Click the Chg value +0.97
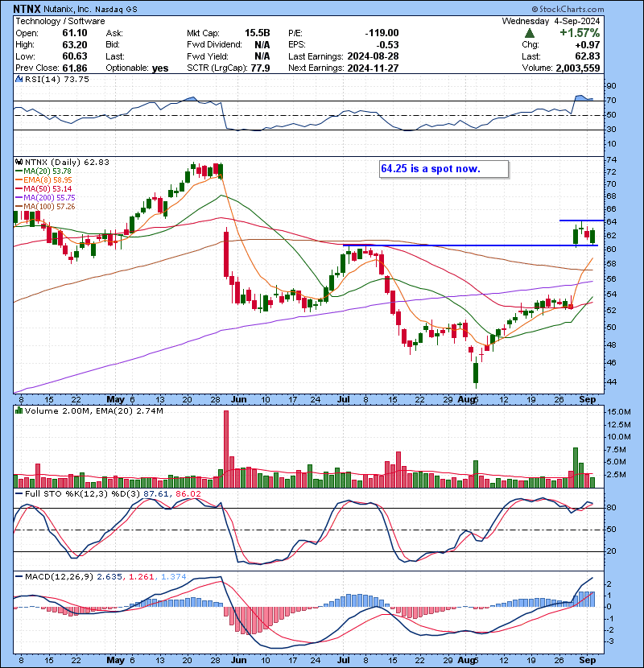The height and width of the screenshot is (668, 644). 588,45
